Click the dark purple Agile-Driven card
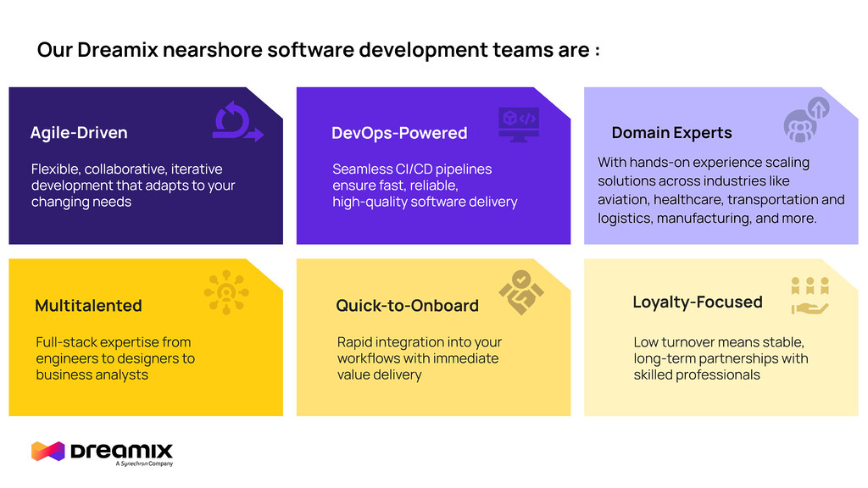868x488 pixels. coord(144,165)
